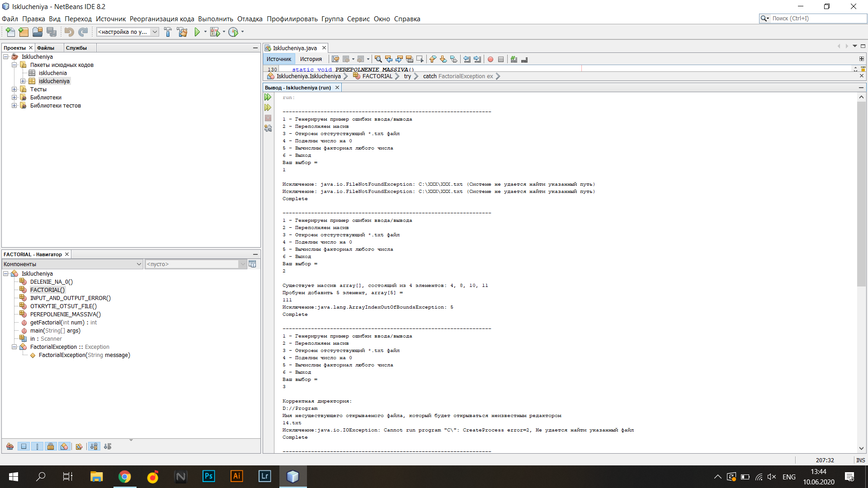This screenshot has width=868, height=488.
Task: Click the Build Project hammer icon
Action: click(168, 32)
